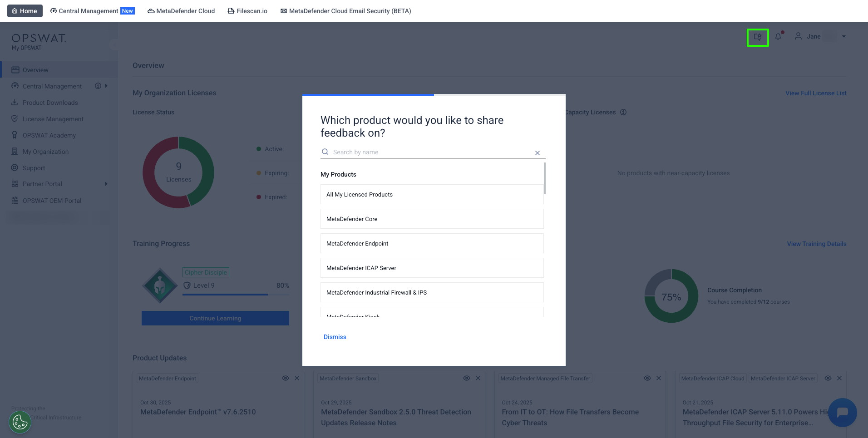Screen dimensions: 868x438
Task: Click the Central Management info icon in sidebar
Action: [x=98, y=86]
